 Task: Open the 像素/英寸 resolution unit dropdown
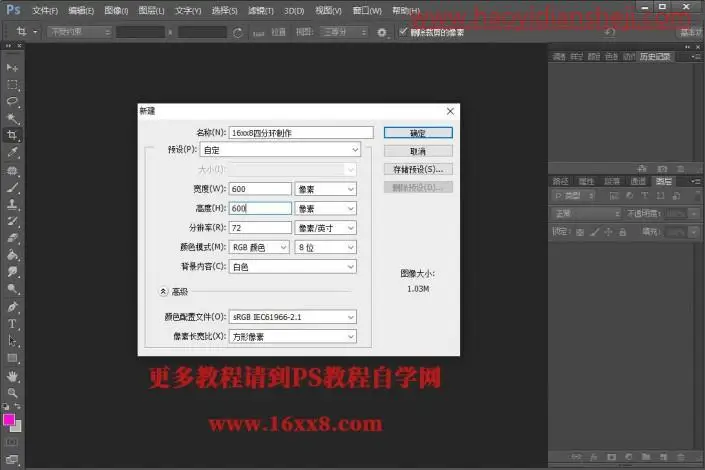[326, 228]
